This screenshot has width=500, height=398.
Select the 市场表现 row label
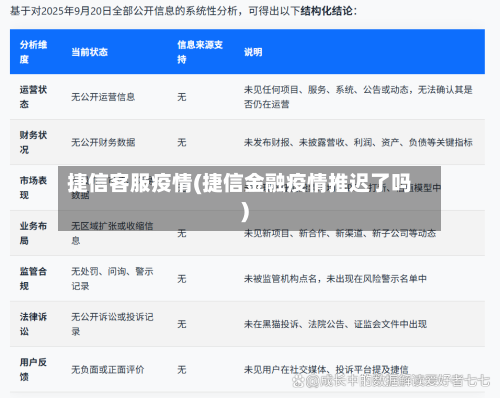(x=33, y=188)
